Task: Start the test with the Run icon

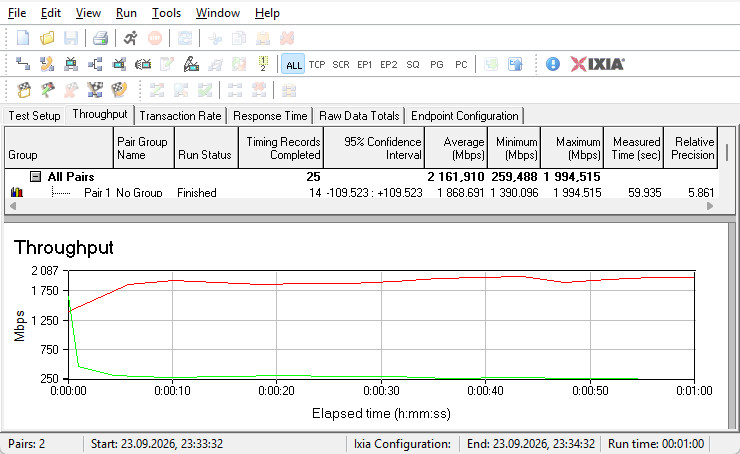Action: pyautogui.click(x=130, y=38)
